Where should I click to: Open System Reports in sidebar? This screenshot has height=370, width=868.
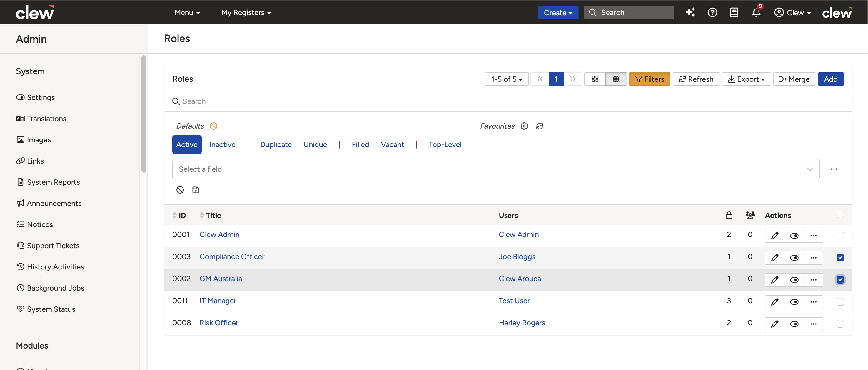[x=48, y=182]
